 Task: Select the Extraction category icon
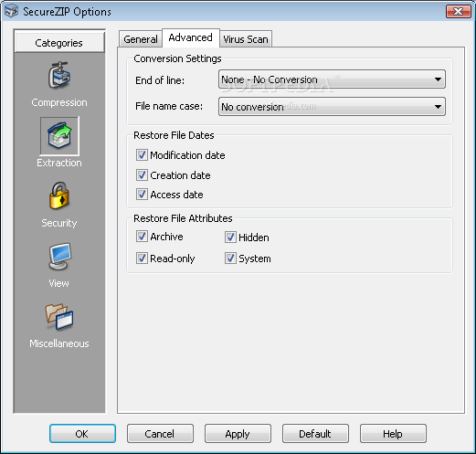point(59,136)
